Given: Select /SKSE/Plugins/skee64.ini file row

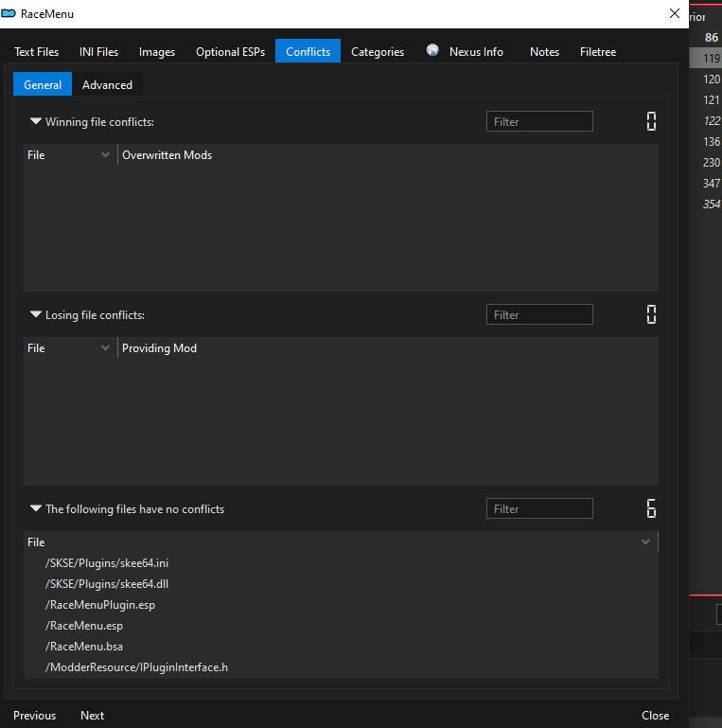Looking at the screenshot, I should click(341, 563).
